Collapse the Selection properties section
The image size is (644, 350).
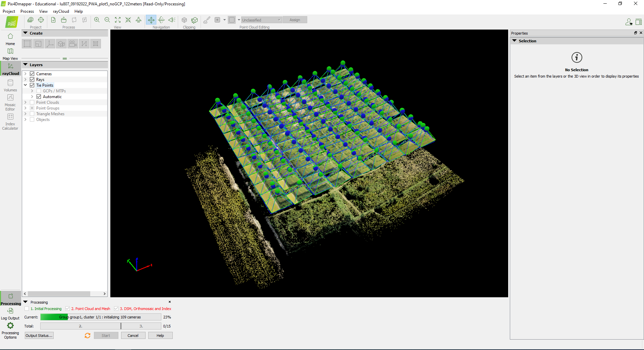pos(515,41)
